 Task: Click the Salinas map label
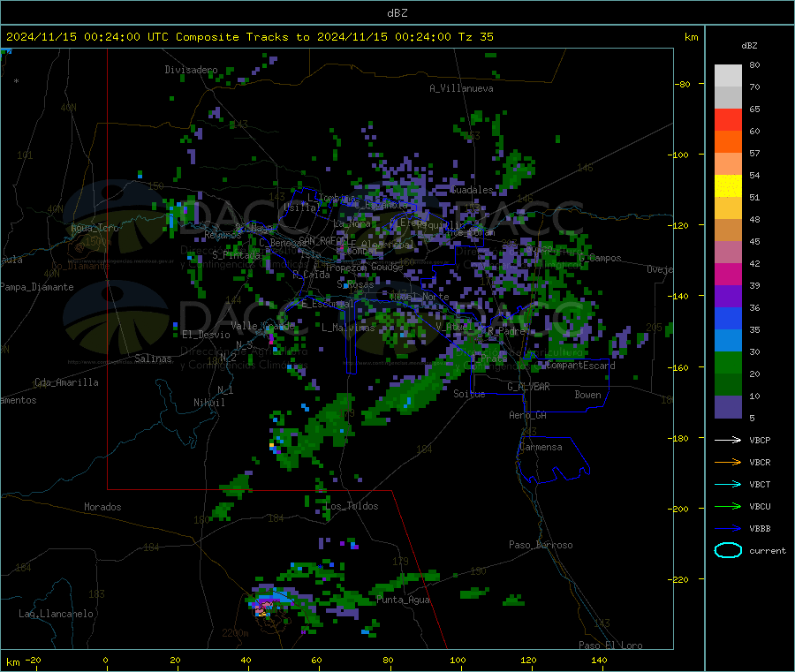click(153, 359)
